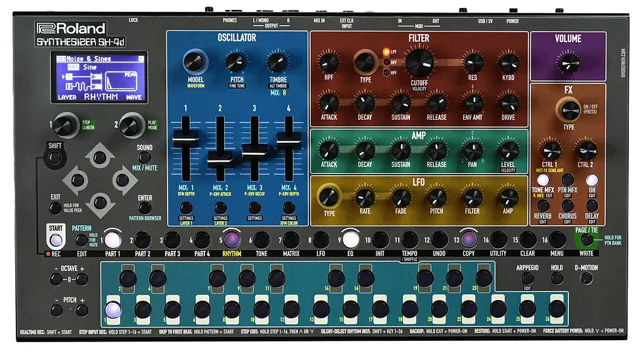Click step button 9 EQ
Image resolution: width=644 pixels, height=352 pixels.
(x=350, y=239)
